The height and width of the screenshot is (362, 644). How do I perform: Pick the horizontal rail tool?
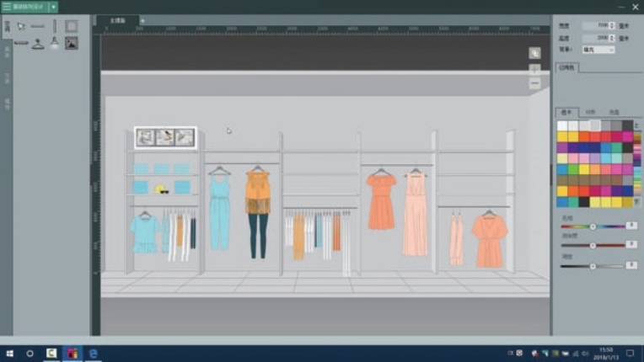38,26
